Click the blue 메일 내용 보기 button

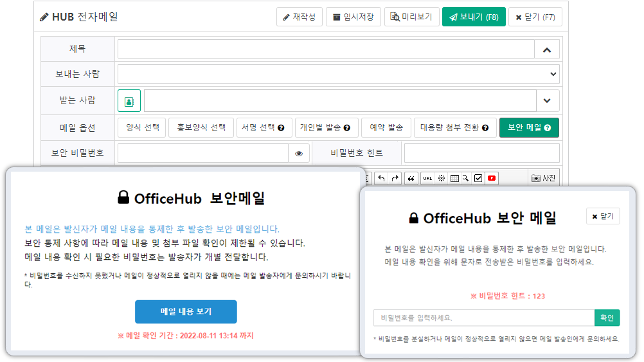coord(186,311)
